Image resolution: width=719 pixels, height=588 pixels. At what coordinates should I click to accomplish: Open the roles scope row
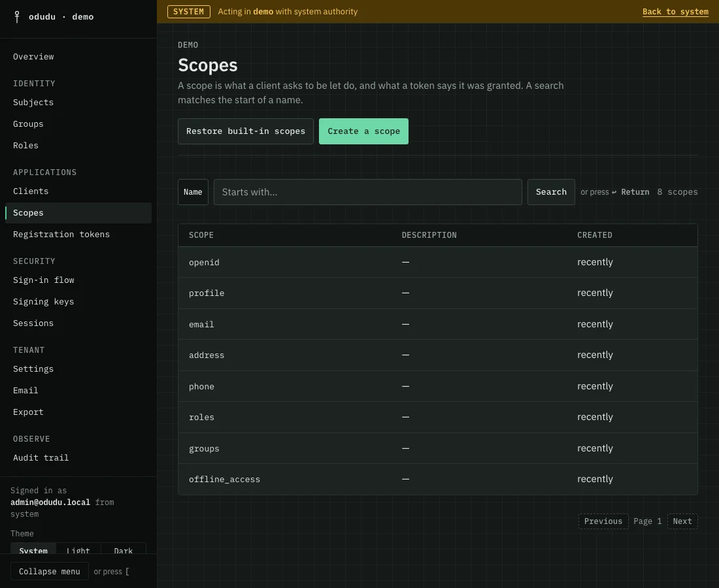tap(438, 417)
